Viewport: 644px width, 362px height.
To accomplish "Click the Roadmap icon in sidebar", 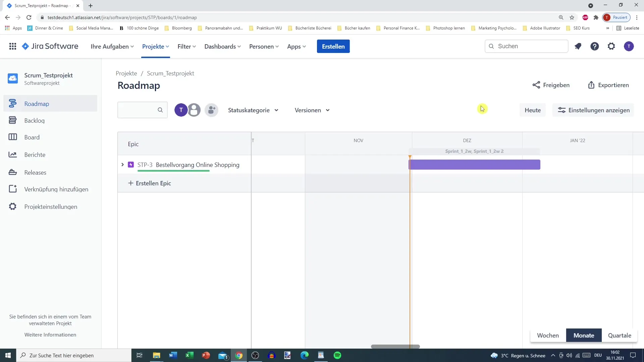I will [12, 104].
